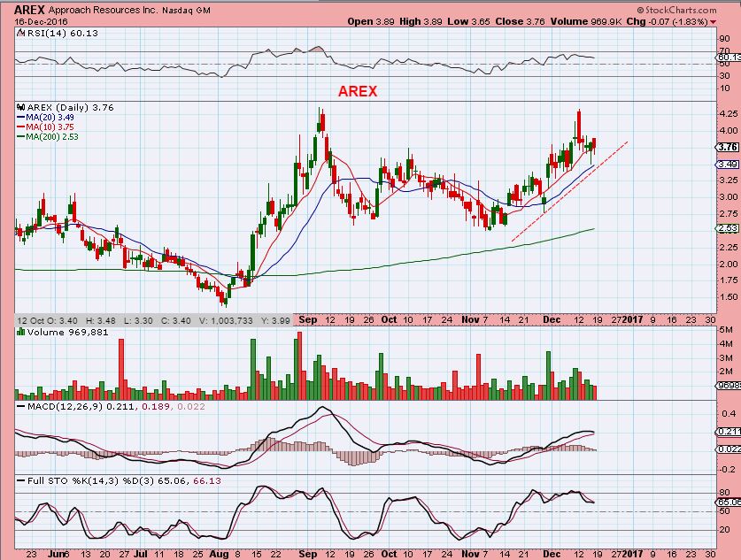This screenshot has height=560, width=741.
Task: Open the StockCharts.com copyright link
Action: 676,10
